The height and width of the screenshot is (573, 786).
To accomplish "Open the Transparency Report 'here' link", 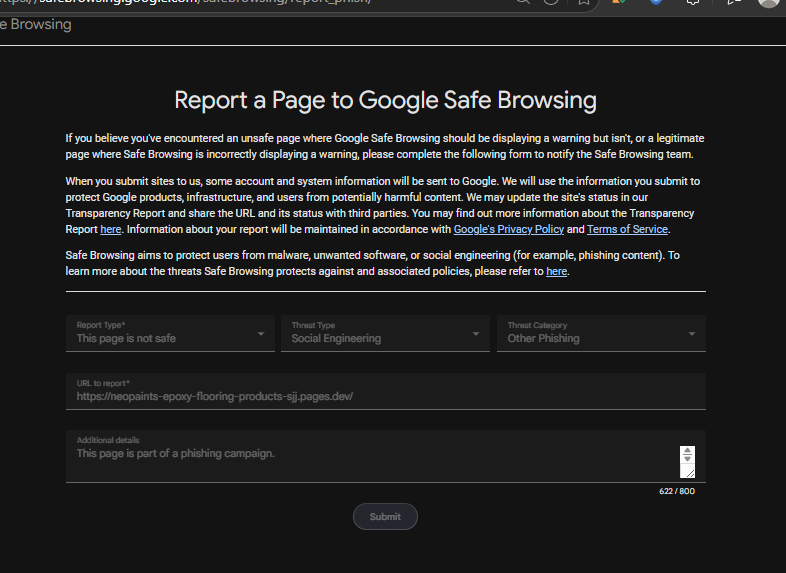I will point(110,230).
